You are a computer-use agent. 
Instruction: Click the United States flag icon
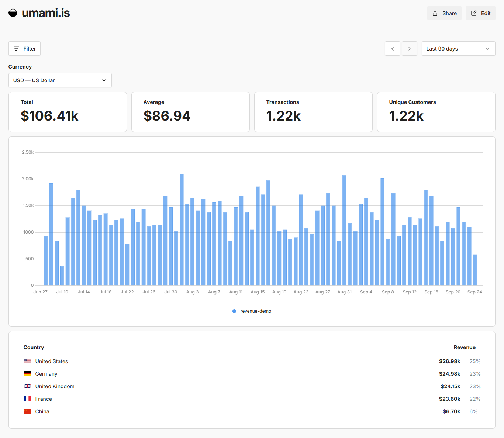(27, 361)
